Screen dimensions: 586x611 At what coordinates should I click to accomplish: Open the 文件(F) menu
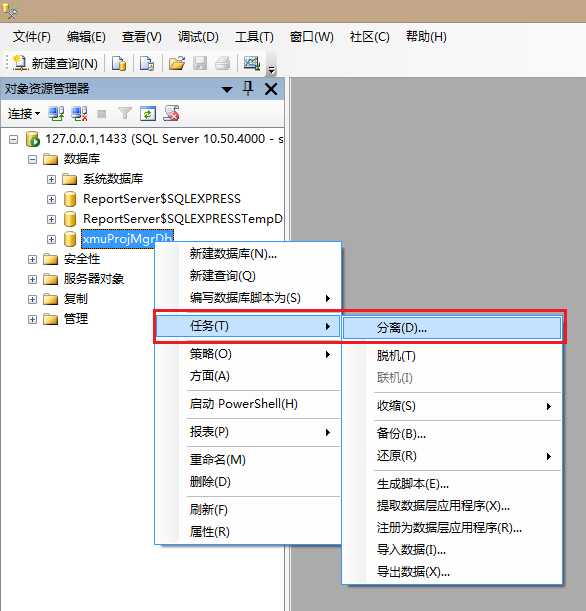(32, 37)
